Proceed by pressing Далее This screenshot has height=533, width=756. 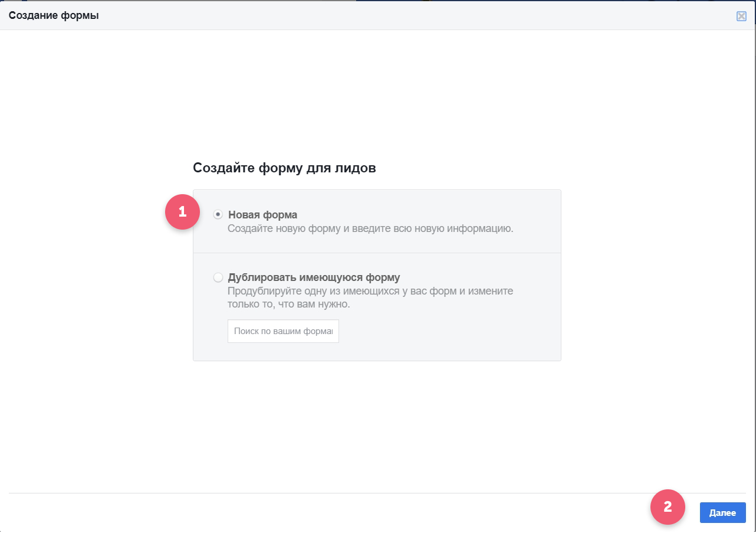coord(722,512)
